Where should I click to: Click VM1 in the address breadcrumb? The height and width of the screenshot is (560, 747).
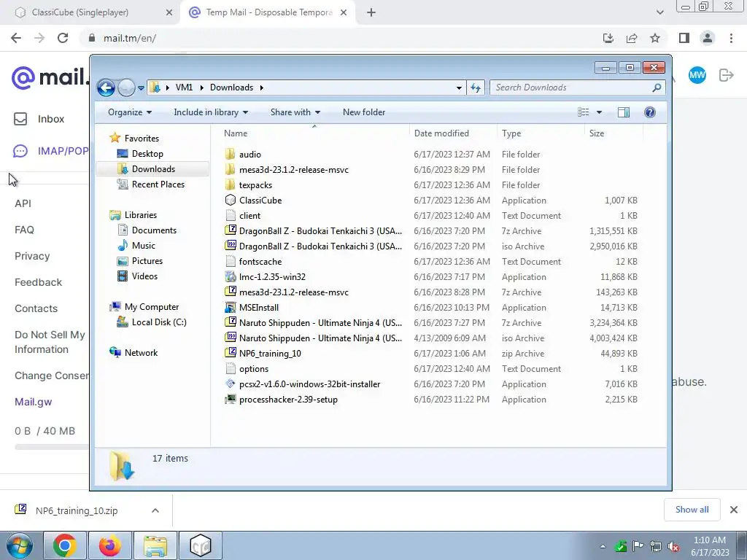click(184, 87)
